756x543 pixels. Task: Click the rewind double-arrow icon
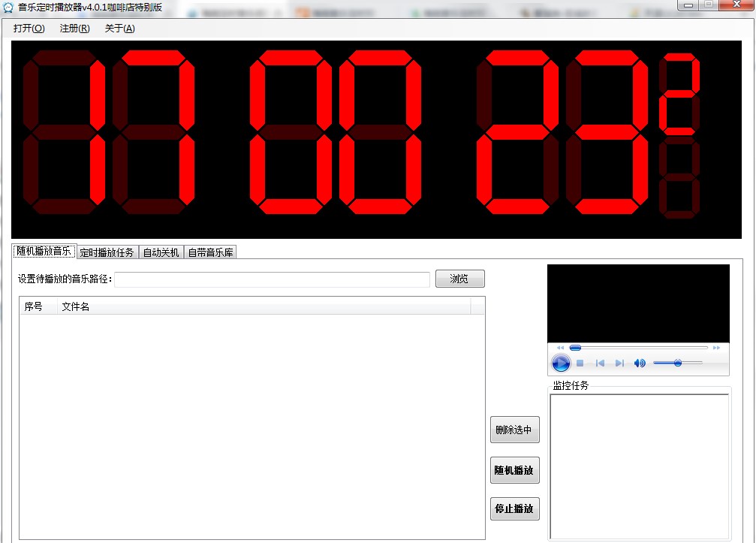click(560, 348)
